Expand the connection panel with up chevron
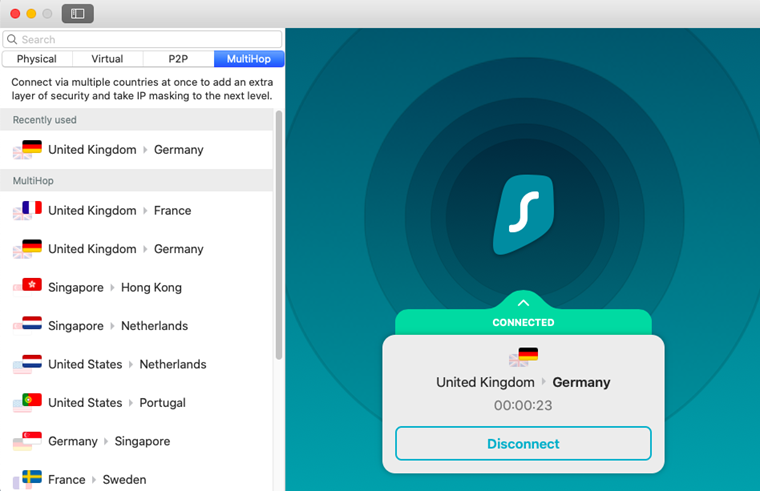The height and width of the screenshot is (491, 760). coord(523,301)
